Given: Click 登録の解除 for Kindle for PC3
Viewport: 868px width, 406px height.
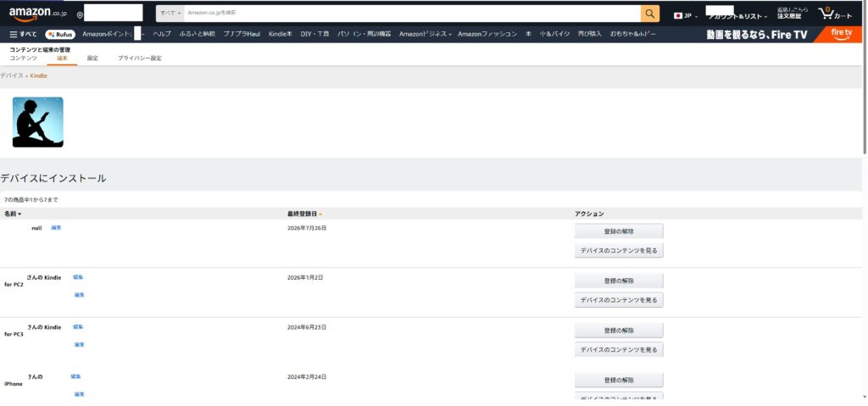Looking at the screenshot, I should (x=619, y=331).
